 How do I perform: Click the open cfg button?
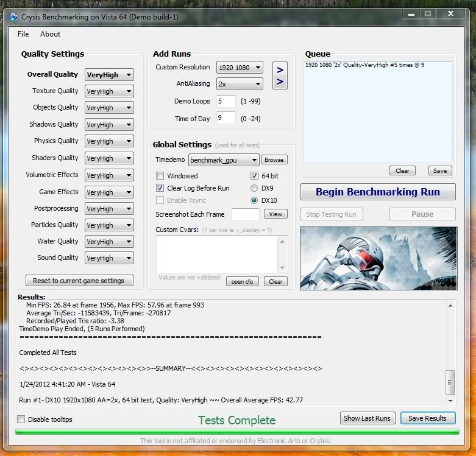[242, 281]
